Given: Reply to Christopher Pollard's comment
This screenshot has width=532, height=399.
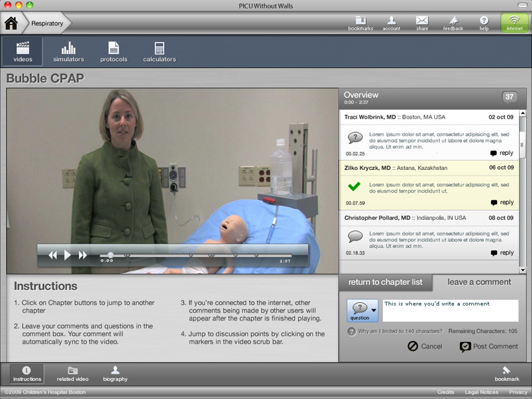Looking at the screenshot, I should point(502,253).
